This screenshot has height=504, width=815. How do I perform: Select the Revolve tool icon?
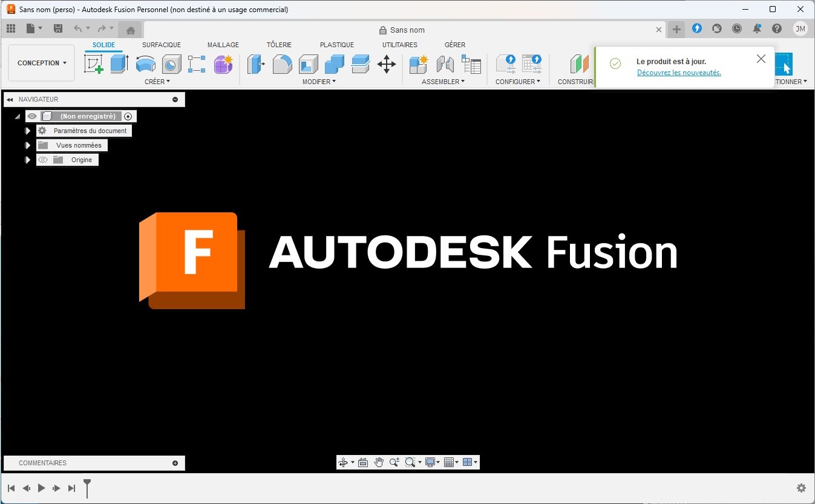click(x=145, y=64)
